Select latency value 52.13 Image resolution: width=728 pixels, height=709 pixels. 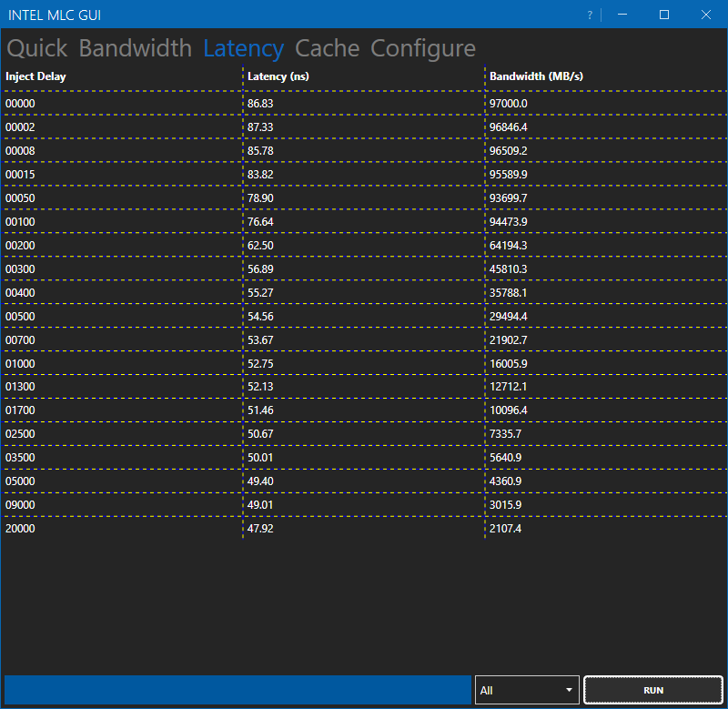pyautogui.click(x=260, y=387)
